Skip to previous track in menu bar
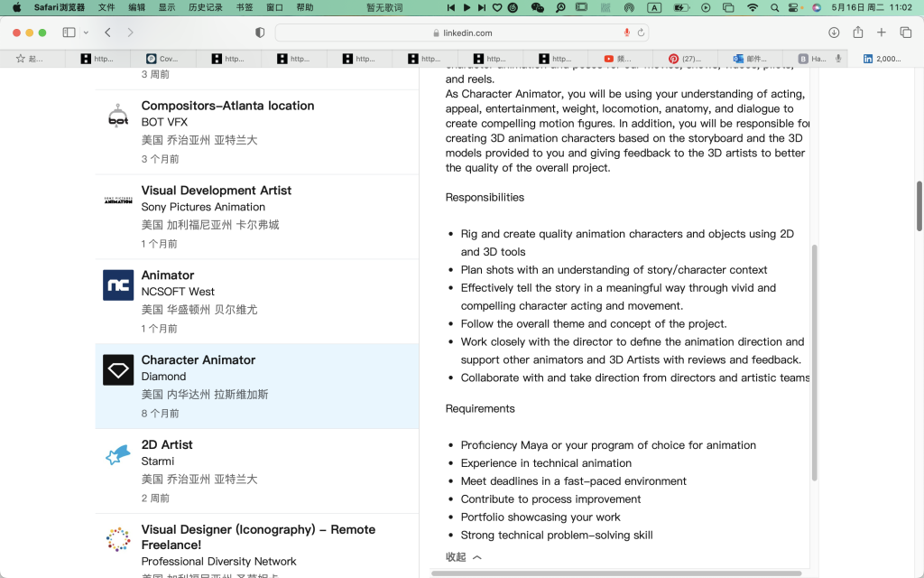Viewport: 924px width, 578px height. [451, 7]
